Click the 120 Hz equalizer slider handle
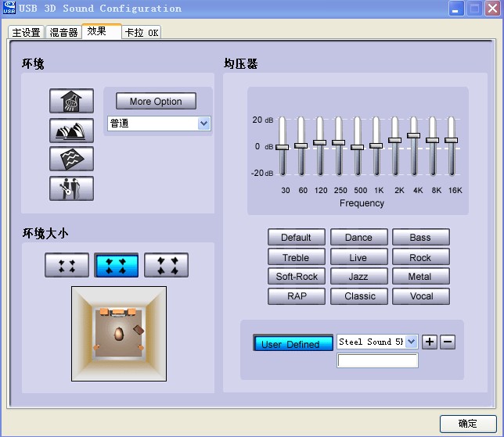504x437 pixels. pyautogui.click(x=320, y=142)
